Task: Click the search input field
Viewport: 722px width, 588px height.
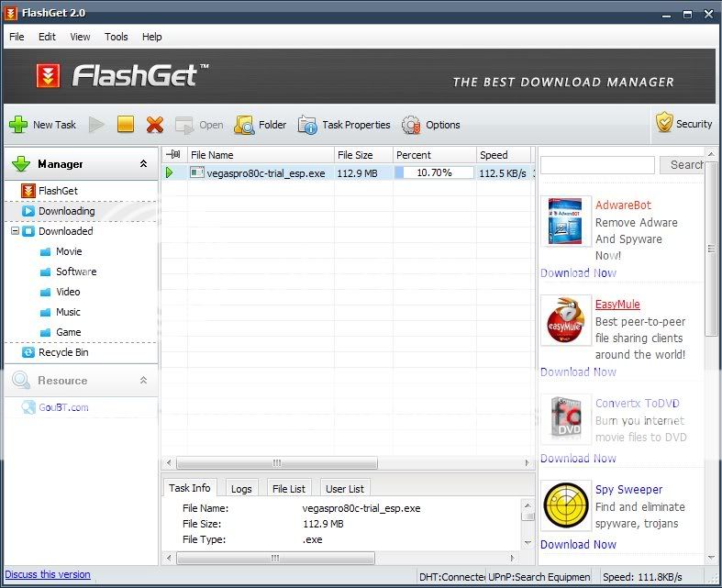Action: pyautogui.click(x=597, y=165)
